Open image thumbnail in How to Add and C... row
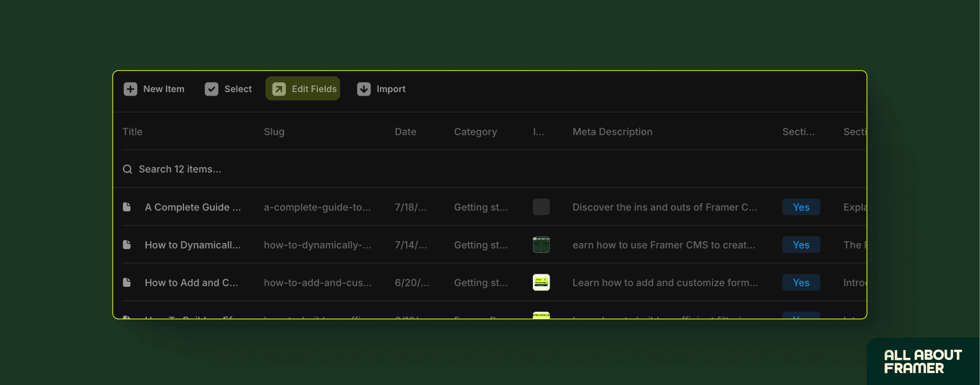This screenshot has width=980, height=385. pos(541,282)
